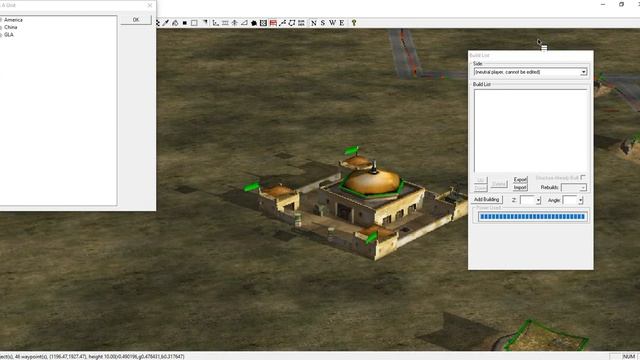Open the Side dropdown in Build List
This screenshot has width=640, height=360.
[584, 72]
